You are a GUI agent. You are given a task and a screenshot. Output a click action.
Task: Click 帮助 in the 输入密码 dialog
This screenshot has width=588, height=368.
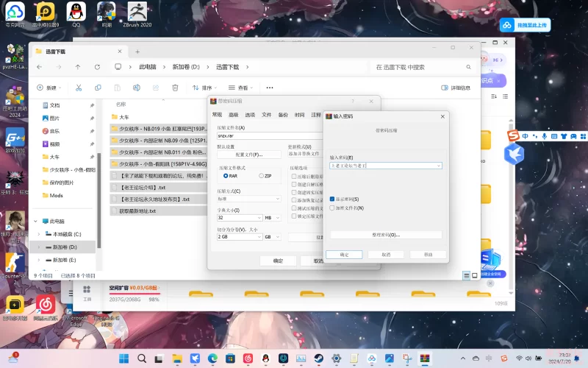click(x=428, y=255)
